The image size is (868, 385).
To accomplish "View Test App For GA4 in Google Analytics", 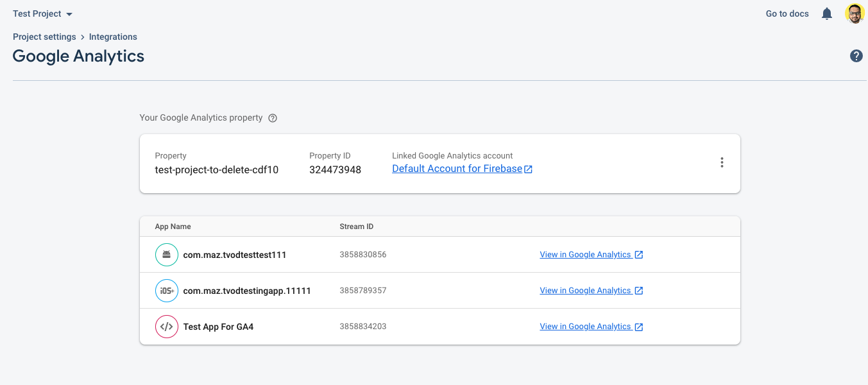I will (x=585, y=327).
